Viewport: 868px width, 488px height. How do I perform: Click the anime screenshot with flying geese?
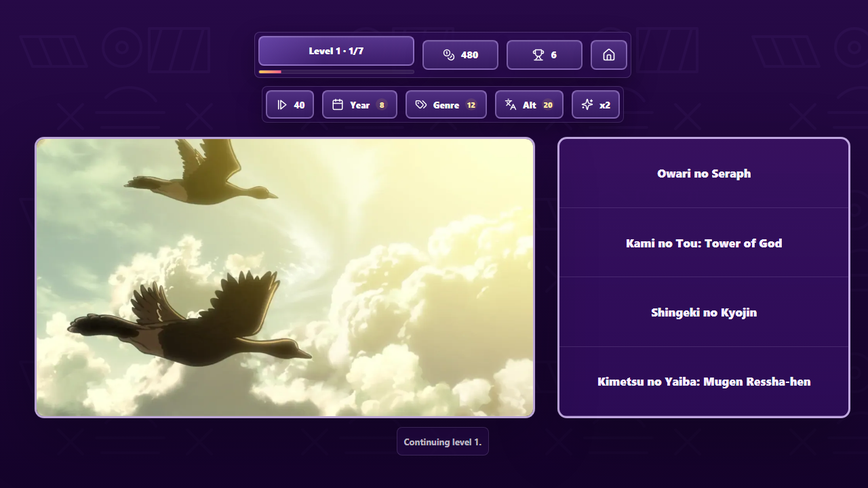click(x=285, y=278)
